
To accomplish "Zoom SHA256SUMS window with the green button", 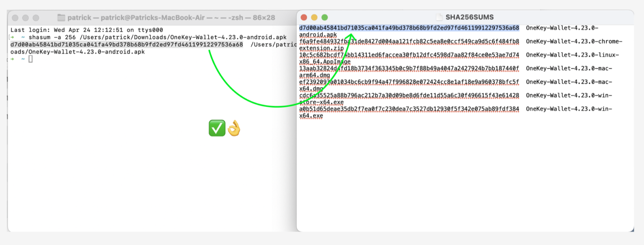I will 325,17.
